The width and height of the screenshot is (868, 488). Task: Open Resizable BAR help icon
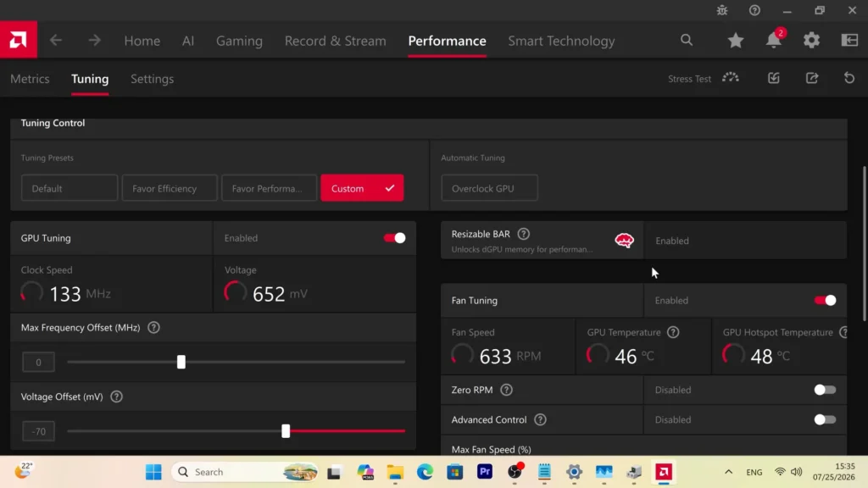coord(523,234)
